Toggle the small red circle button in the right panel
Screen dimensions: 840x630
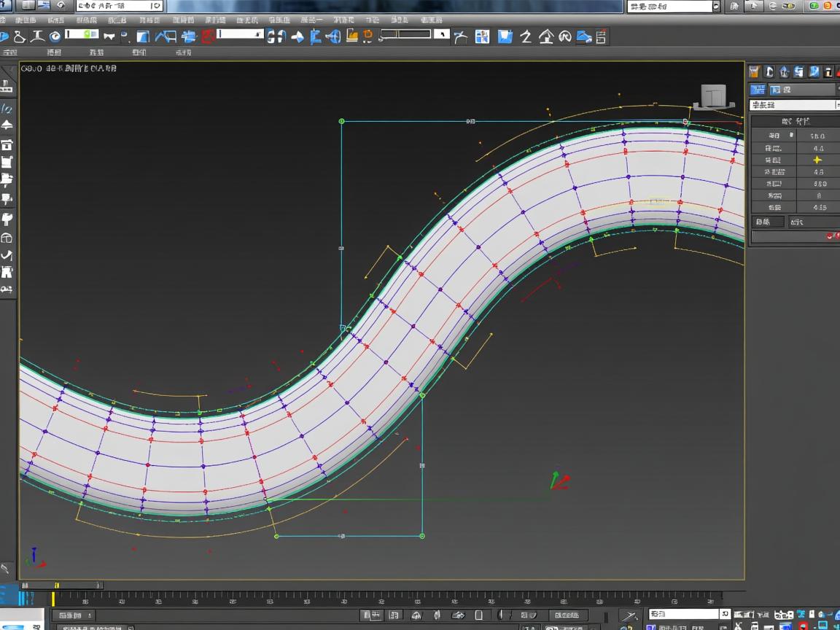click(x=829, y=236)
